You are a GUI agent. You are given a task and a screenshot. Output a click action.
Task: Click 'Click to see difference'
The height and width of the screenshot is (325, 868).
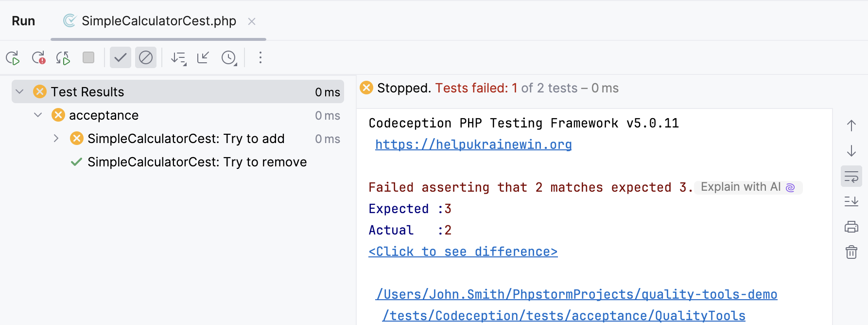(463, 251)
